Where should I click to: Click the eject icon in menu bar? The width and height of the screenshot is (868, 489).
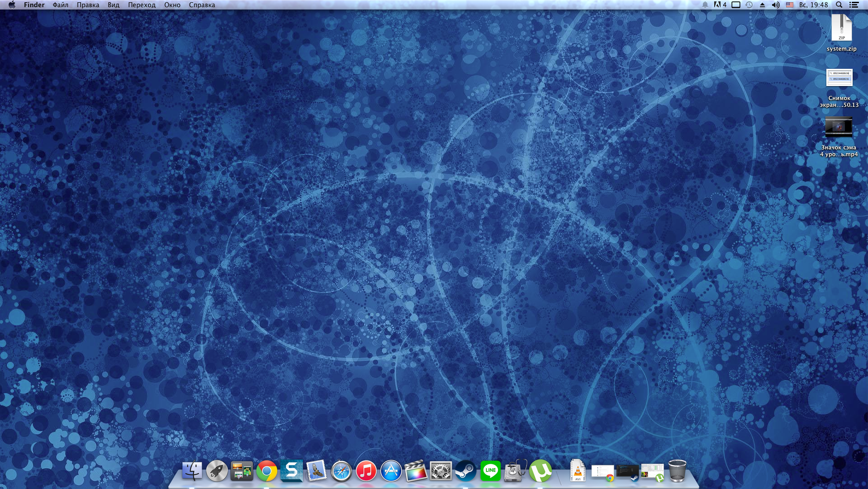762,5
